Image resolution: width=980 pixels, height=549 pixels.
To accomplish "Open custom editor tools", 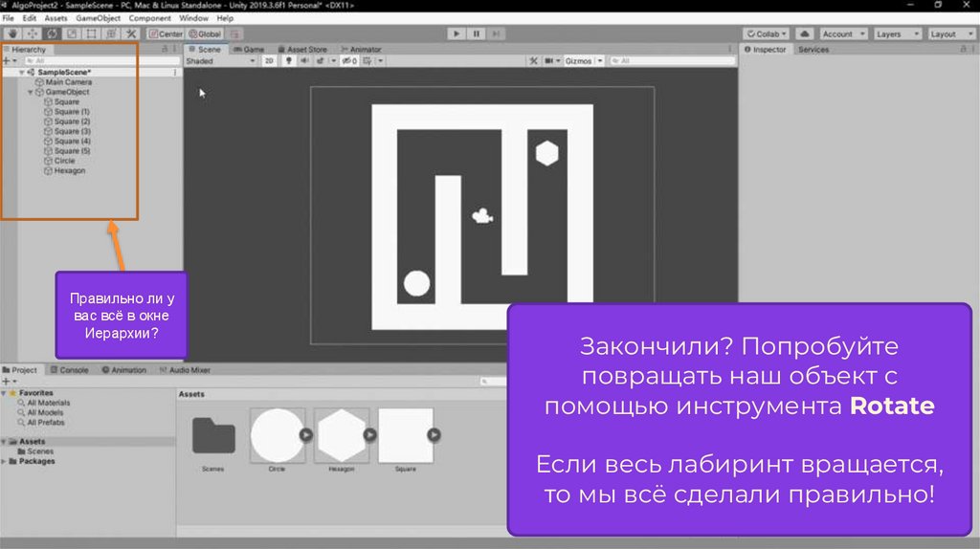I will tap(130, 33).
